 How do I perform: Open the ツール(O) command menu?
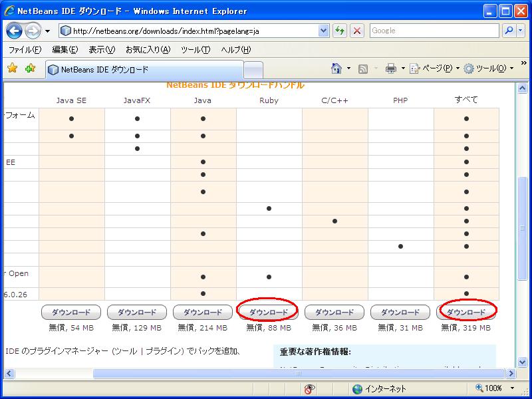[x=489, y=68]
